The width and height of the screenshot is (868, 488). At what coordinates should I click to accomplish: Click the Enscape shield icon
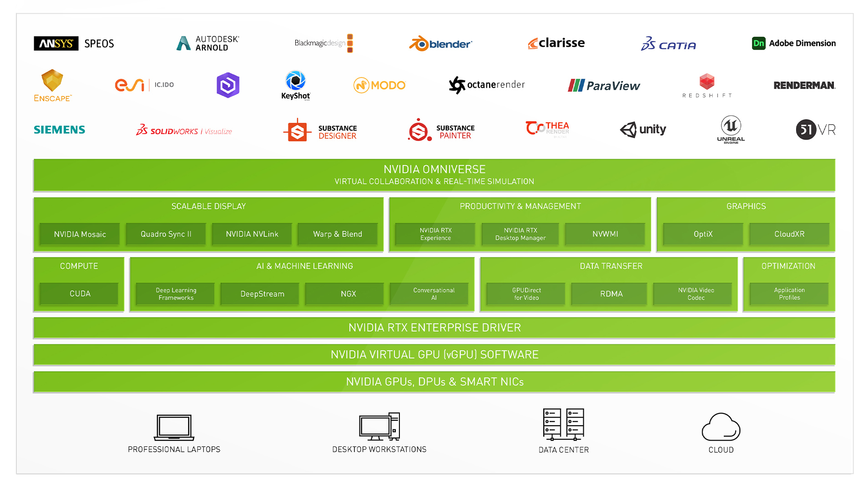click(x=52, y=80)
